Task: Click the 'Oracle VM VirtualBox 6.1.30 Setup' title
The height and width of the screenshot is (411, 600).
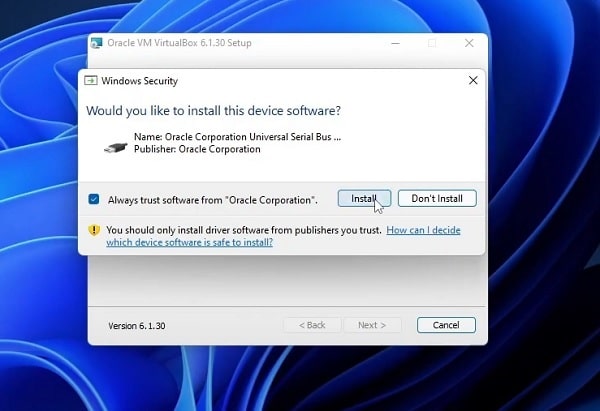Action: click(179, 43)
